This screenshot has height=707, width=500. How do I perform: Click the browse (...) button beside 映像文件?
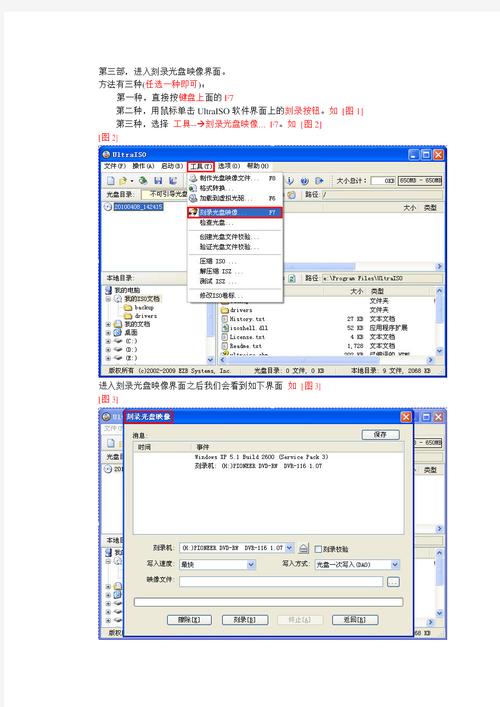tap(393, 582)
